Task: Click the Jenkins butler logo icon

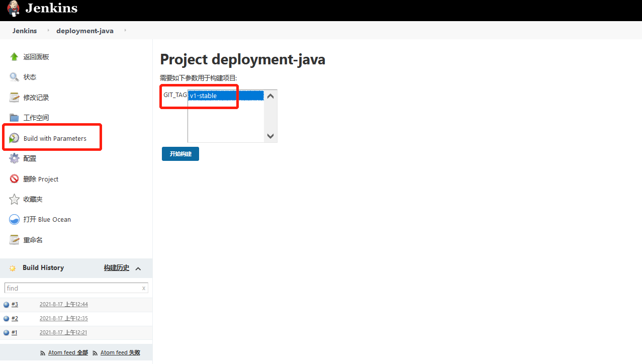Action: coord(14,9)
